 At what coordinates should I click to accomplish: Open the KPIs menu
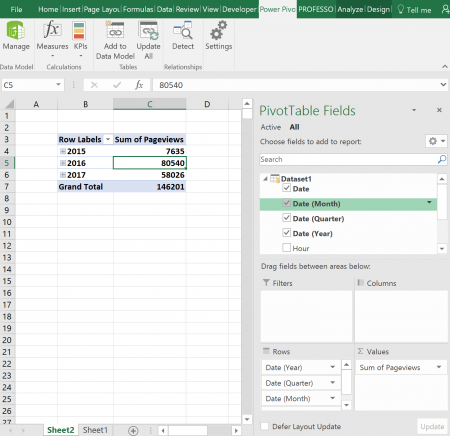[x=79, y=30]
